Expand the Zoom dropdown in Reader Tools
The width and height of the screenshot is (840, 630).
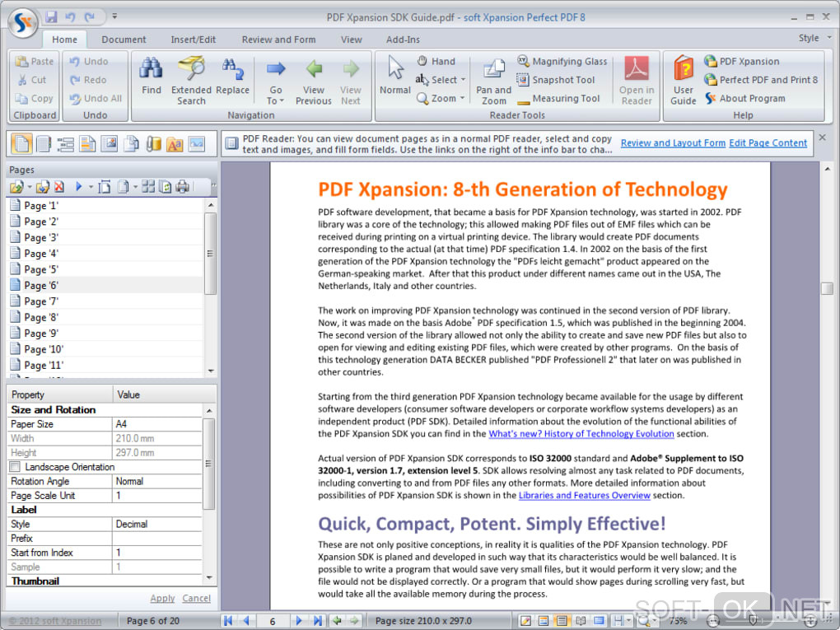(462, 99)
